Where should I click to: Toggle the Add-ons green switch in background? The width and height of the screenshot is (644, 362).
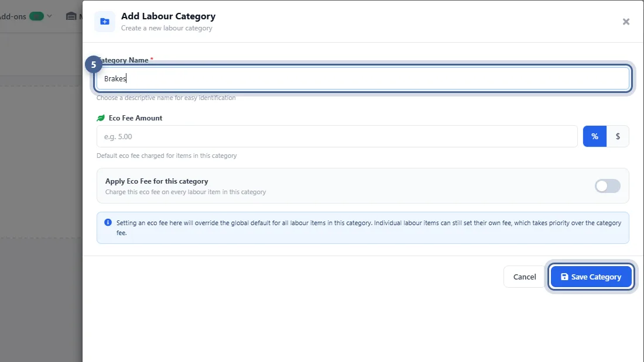tap(36, 16)
